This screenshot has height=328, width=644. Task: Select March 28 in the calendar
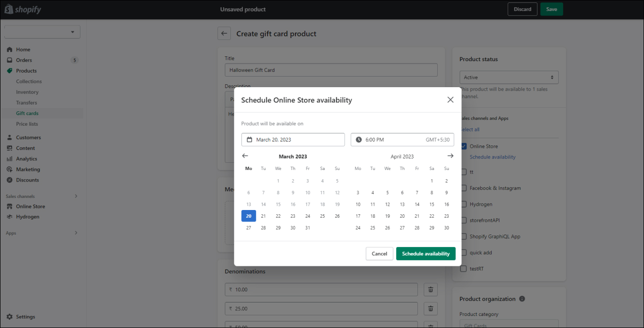pos(263,228)
